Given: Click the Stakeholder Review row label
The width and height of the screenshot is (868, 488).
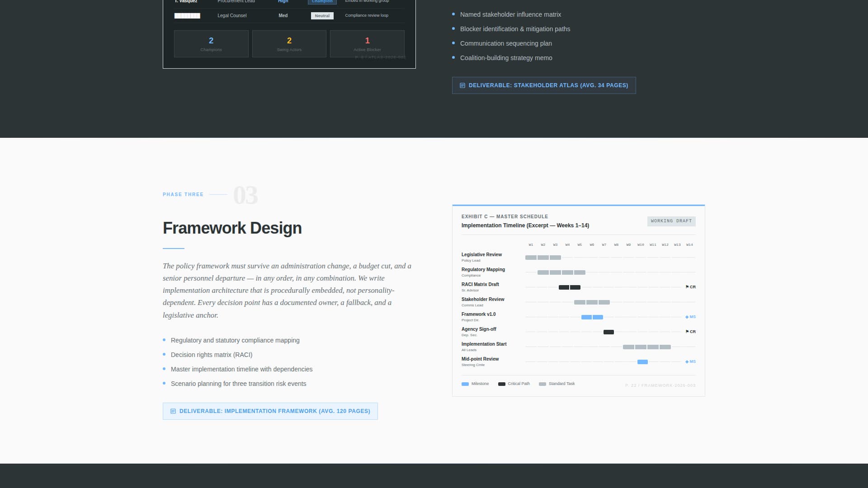Looking at the screenshot, I should (483, 299).
